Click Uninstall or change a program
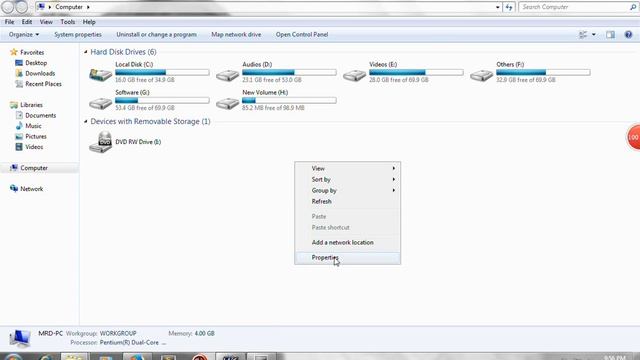 [x=156, y=35]
